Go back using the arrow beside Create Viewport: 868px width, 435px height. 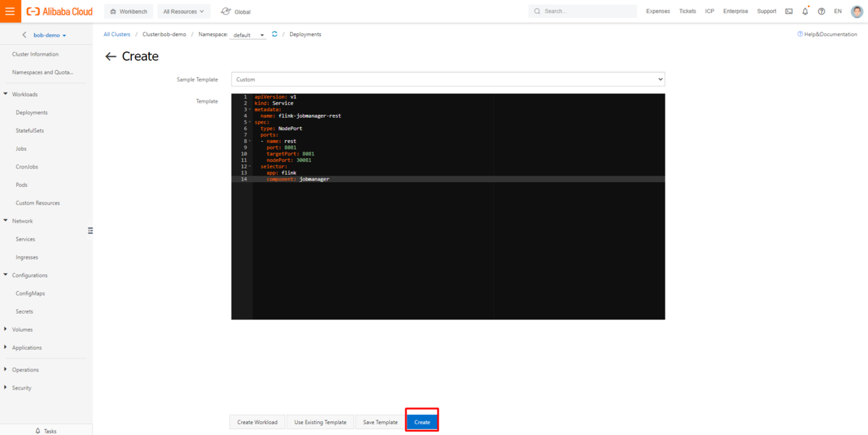[111, 56]
